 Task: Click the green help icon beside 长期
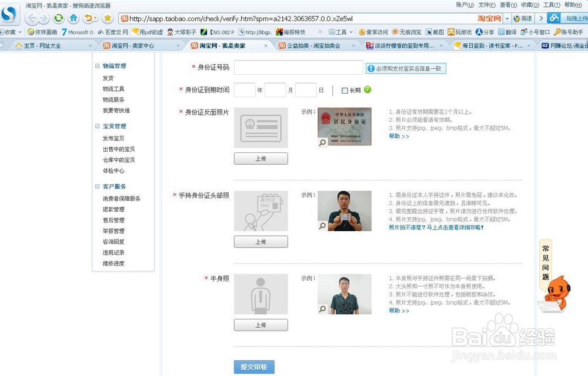coord(367,89)
